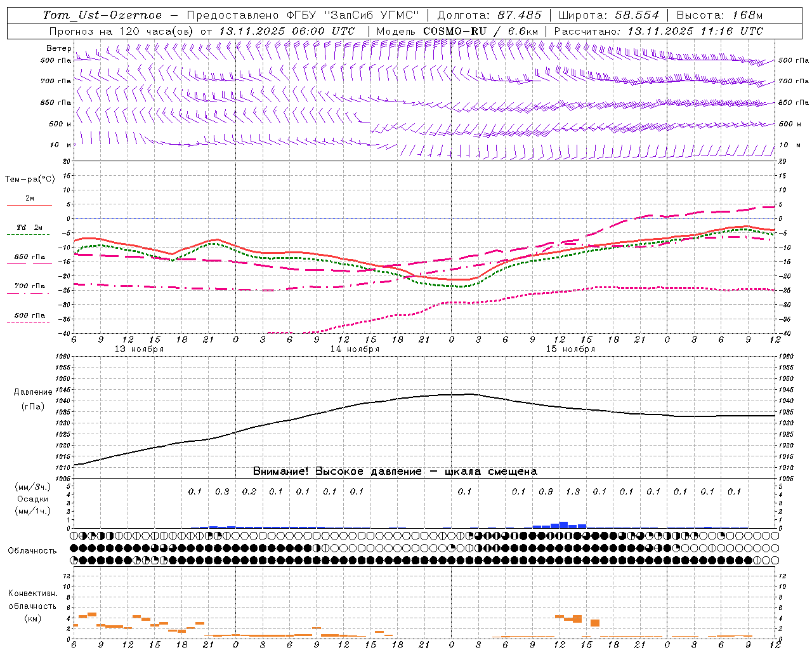The height and width of the screenshot is (650, 812).
Task: Click the Высота: 168м value
Action: coord(719,15)
